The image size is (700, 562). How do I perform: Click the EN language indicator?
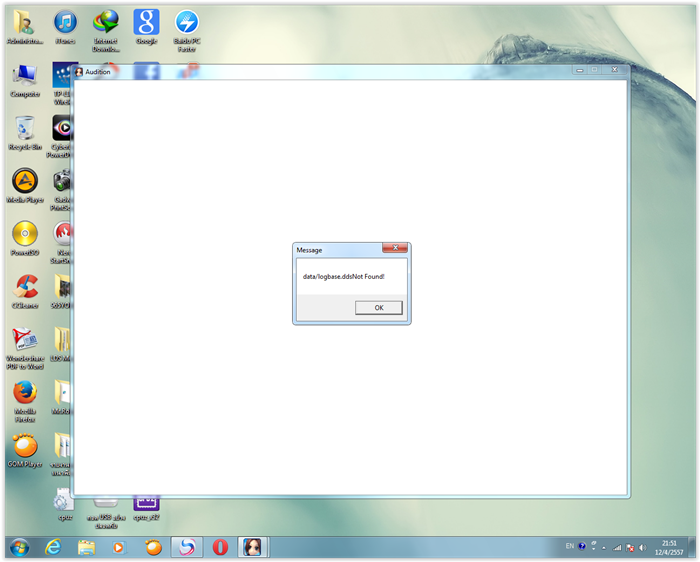(570, 546)
